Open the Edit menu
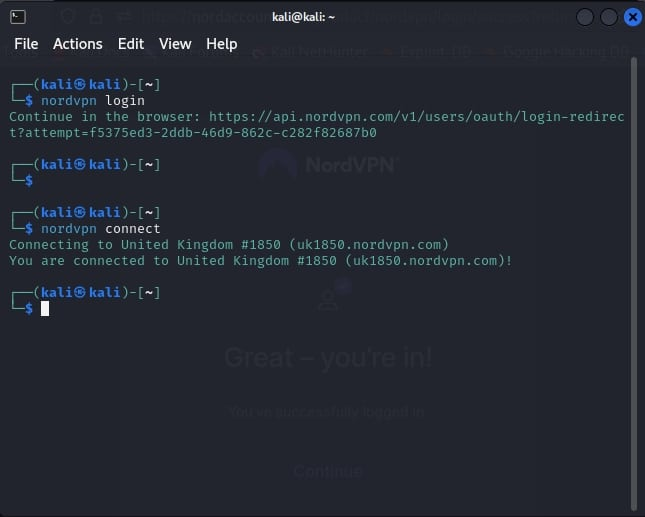The image size is (645, 517). coord(131,44)
